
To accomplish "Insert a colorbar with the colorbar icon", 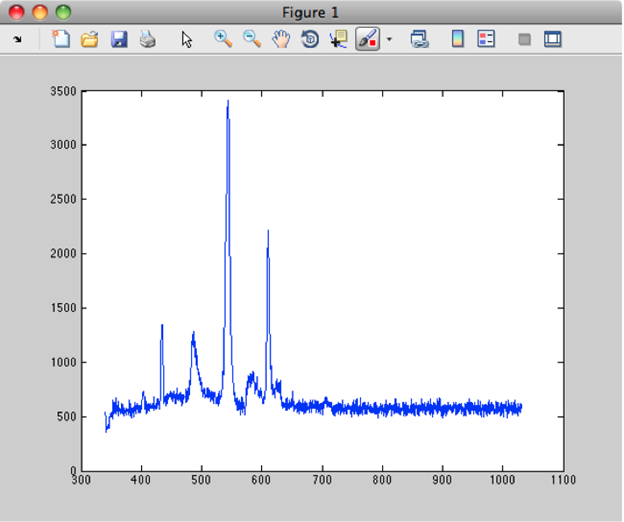I will (x=458, y=39).
